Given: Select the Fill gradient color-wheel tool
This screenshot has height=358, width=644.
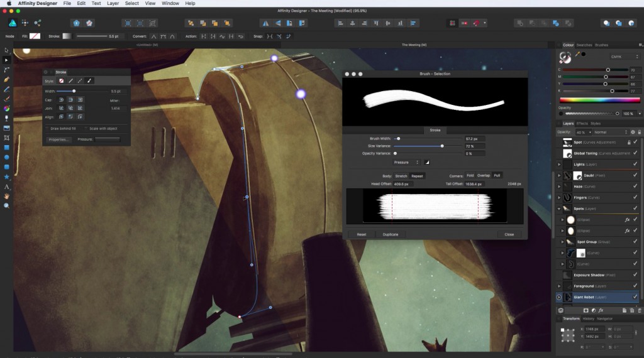Looking at the screenshot, I should pyautogui.click(x=6, y=109).
